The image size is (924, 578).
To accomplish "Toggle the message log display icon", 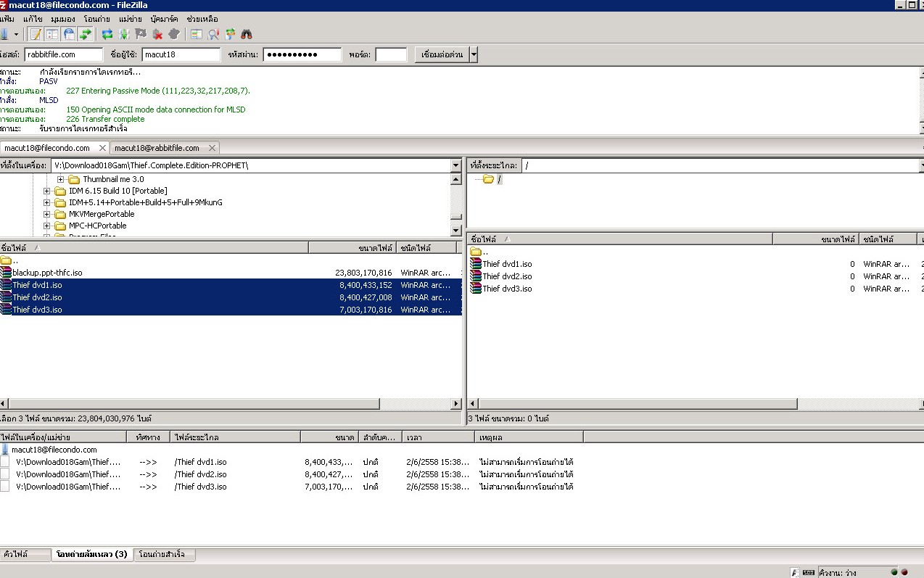I will (35, 34).
